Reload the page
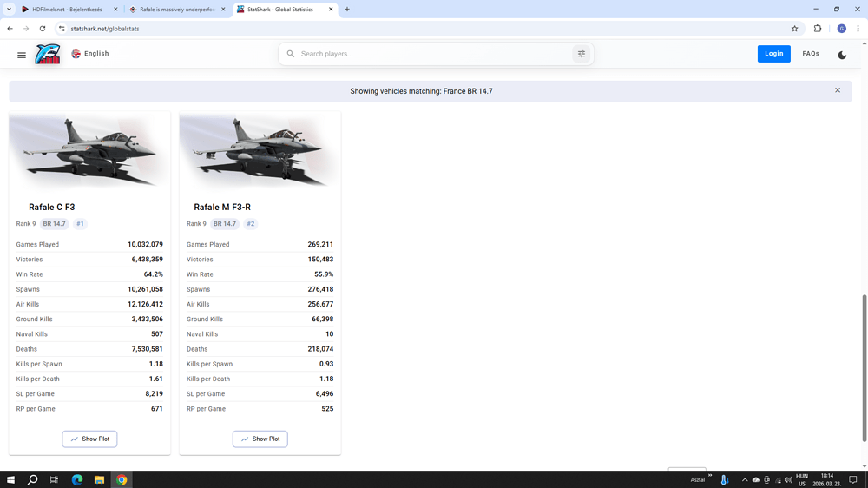 43,29
